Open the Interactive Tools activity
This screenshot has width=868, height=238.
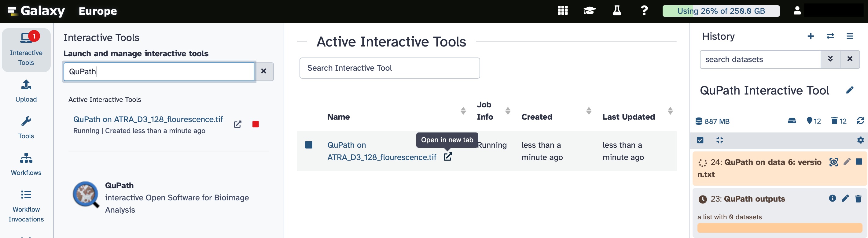click(x=26, y=50)
